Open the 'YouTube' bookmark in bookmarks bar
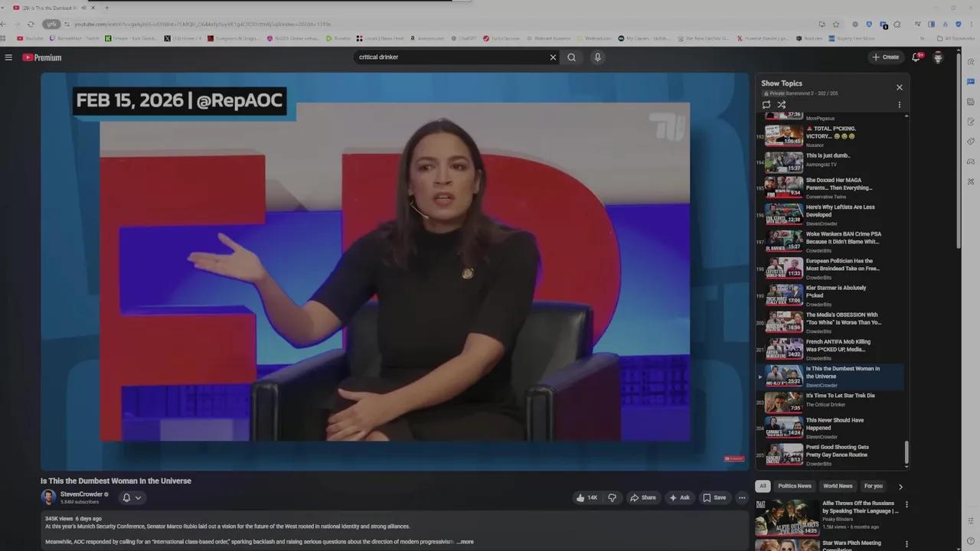 pos(31,38)
